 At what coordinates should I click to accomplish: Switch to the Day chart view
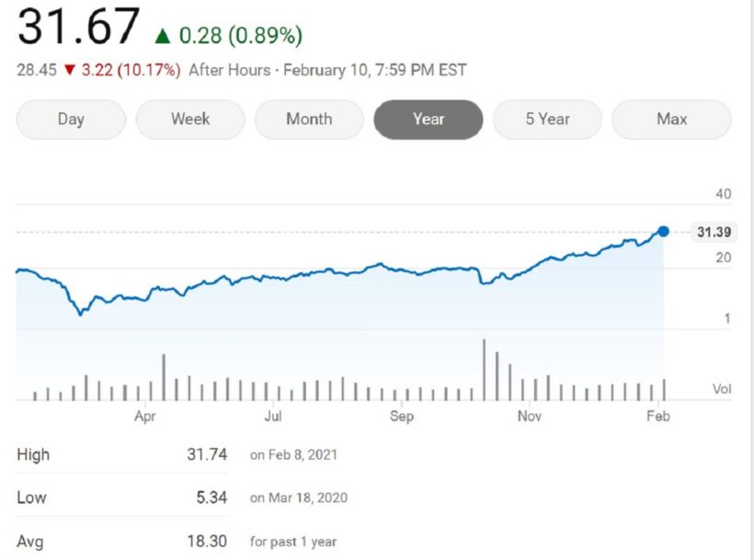coord(71,119)
